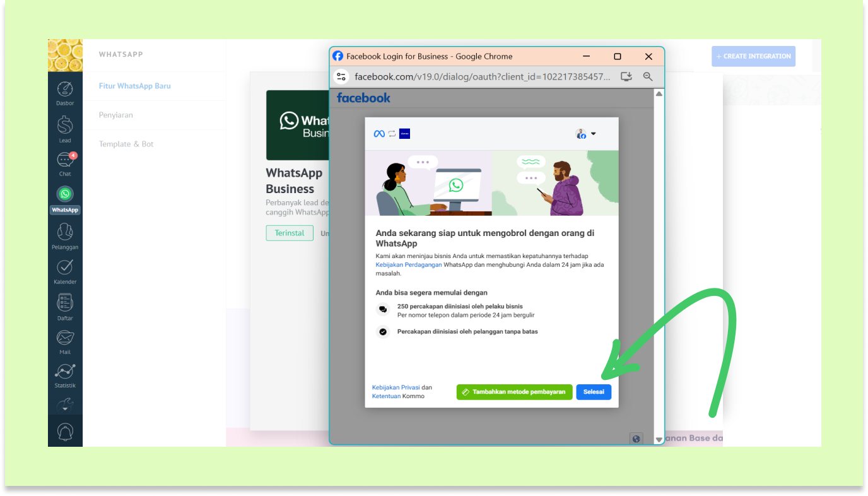The width and height of the screenshot is (868, 496).
Task: Expand more sidebar items below Statistik
Action: pyautogui.click(x=65, y=406)
